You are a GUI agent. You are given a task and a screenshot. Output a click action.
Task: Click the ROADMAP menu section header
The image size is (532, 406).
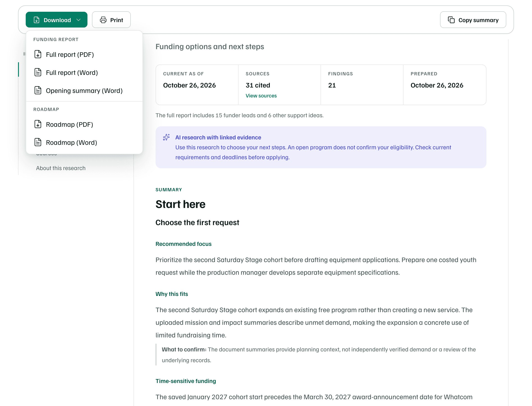click(46, 109)
